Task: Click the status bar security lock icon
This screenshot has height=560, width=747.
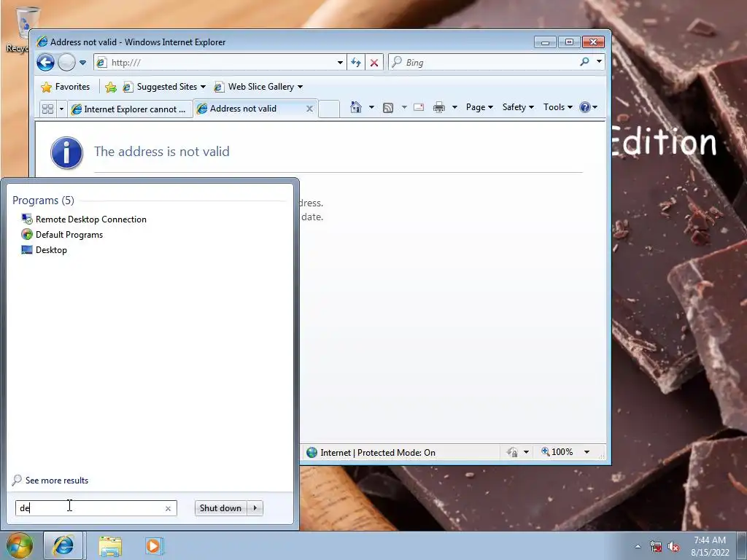Action: pos(512,452)
